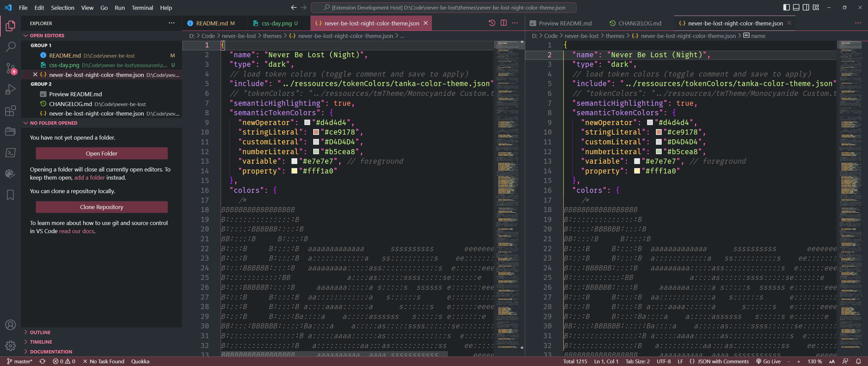Open the Terminal menu
Image resolution: width=868 pixels, height=366 pixels.
point(142,7)
